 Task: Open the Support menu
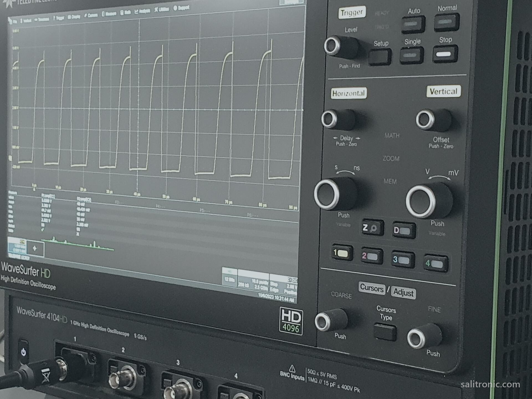click(x=181, y=8)
